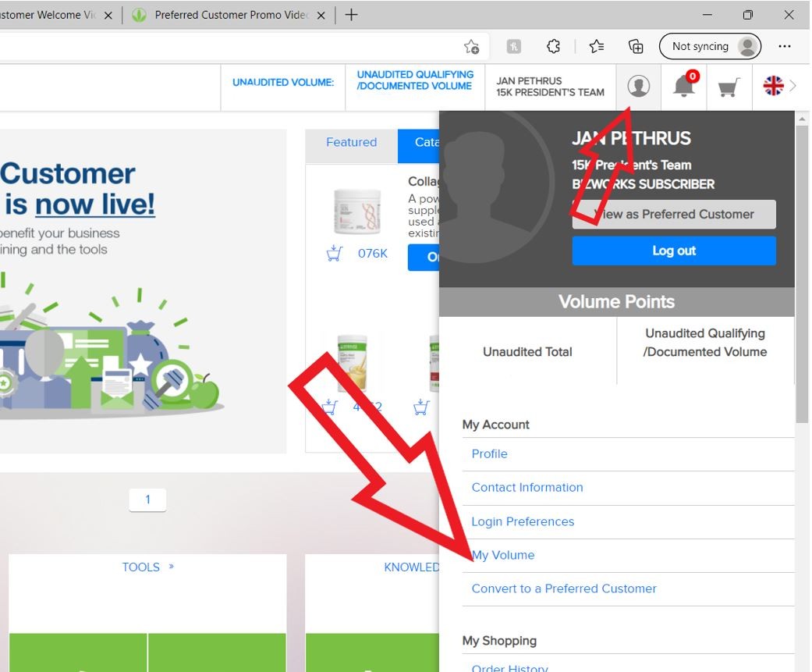The height and width of the screenshot is (672, 812).
Task: Open the Login Preferences link
Action: (523, 521)
